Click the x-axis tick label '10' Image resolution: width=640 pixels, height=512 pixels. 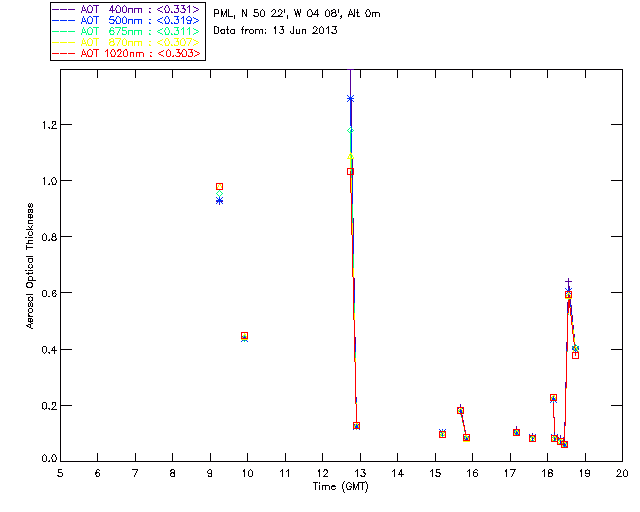247,473
